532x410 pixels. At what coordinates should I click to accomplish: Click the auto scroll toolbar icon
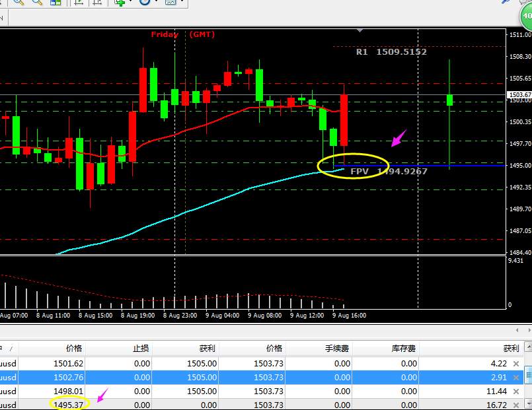(79, 2)
